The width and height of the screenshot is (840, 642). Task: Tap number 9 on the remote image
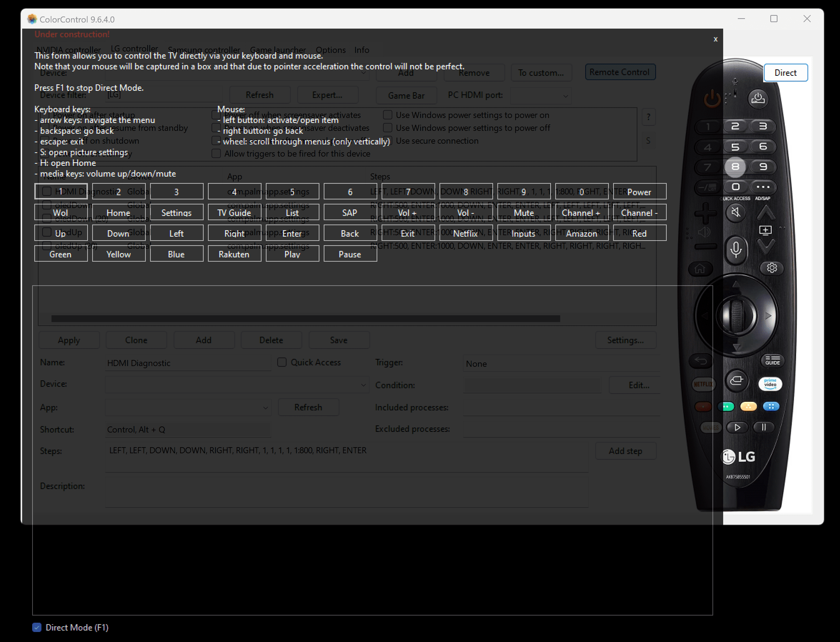click(763, 167)
